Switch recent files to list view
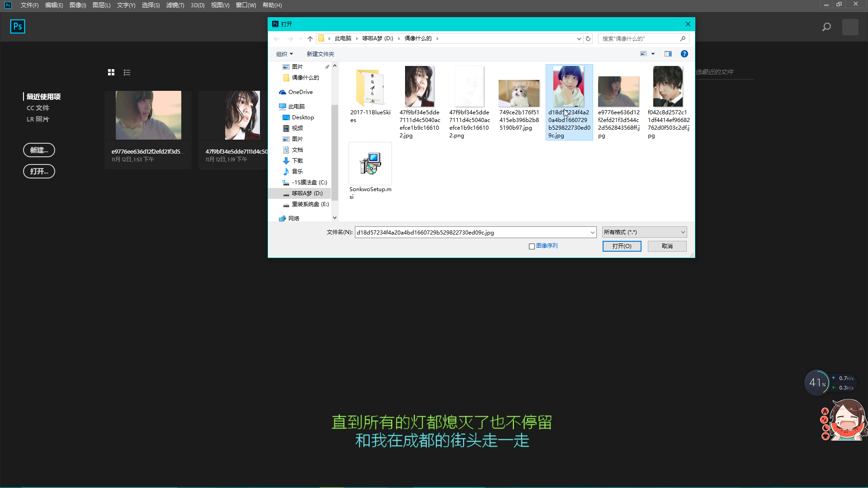 (127, 72)
